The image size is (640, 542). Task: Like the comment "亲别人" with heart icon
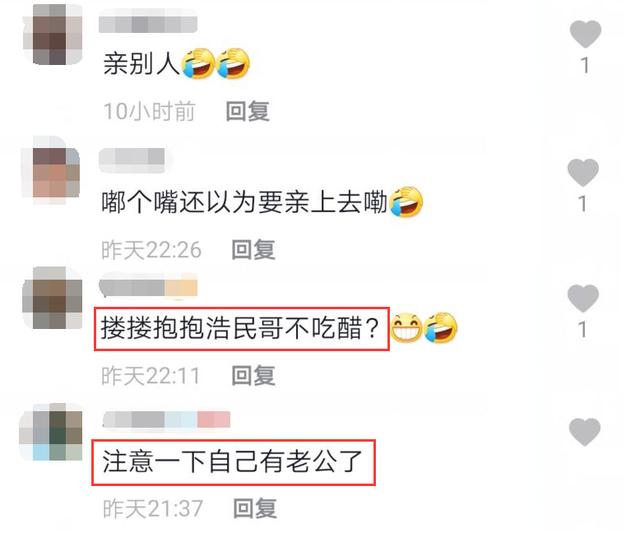pos(585,34)
